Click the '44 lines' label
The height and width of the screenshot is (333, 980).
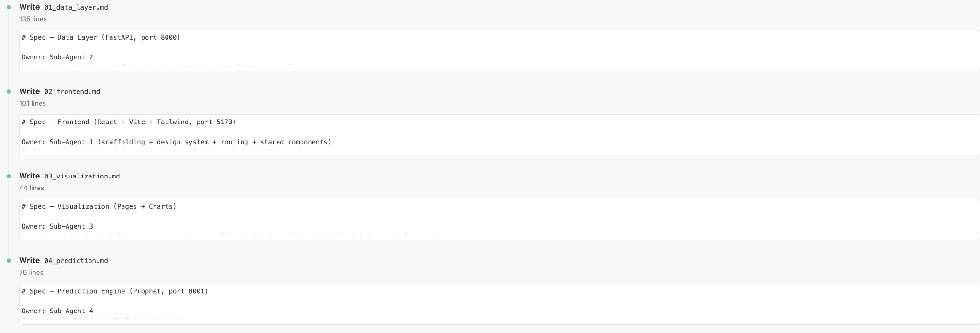click(32, 188)
